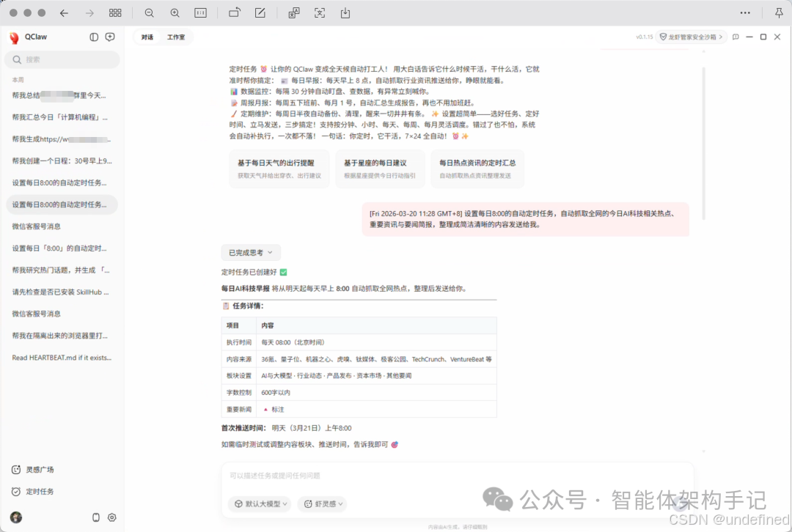792x532 pixels.
Task: Click the v0.1.15 version label
Action: [644, 37]
